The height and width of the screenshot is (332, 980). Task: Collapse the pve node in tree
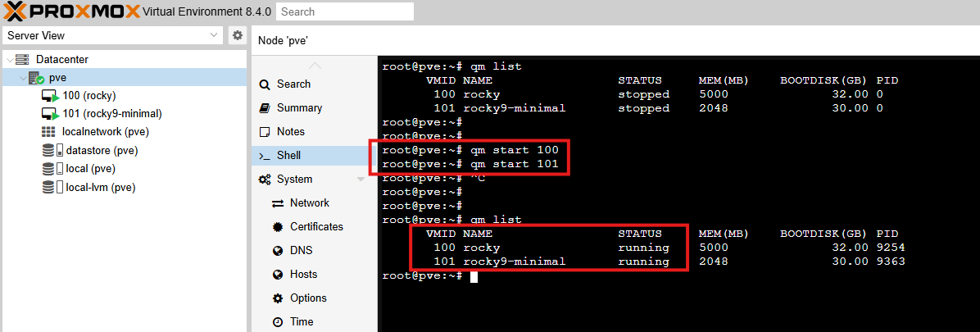[x=22, y=78]
